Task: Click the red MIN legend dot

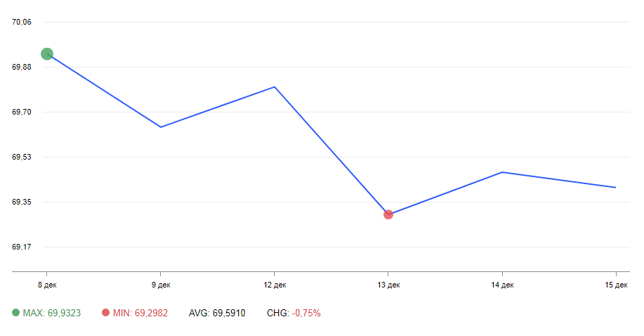Action: 105,313
